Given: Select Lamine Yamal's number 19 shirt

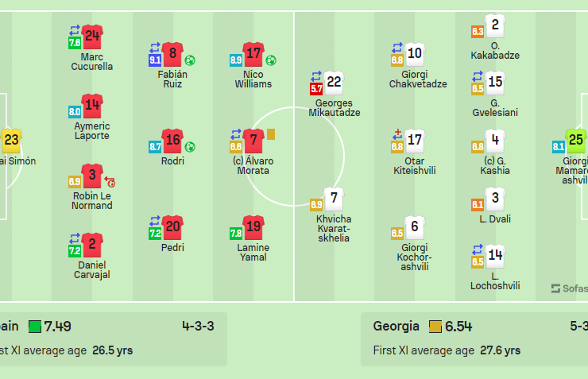Looking at the screenshot, I should [253, 227].
